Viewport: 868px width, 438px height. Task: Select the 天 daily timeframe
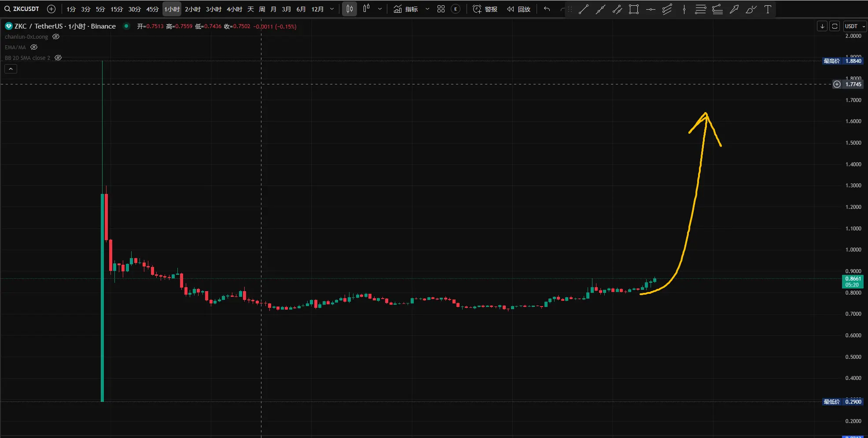click(250, 9)
